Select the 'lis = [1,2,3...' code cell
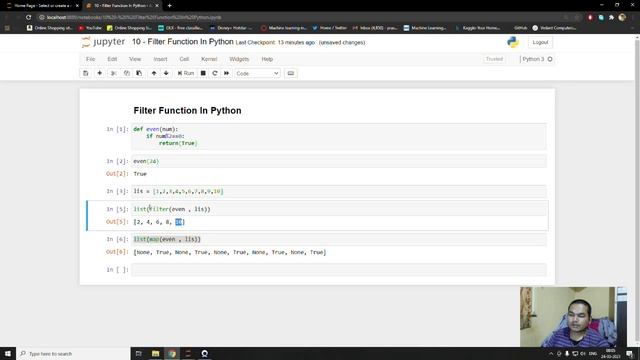640x360 pixels. tap(339, 191)
